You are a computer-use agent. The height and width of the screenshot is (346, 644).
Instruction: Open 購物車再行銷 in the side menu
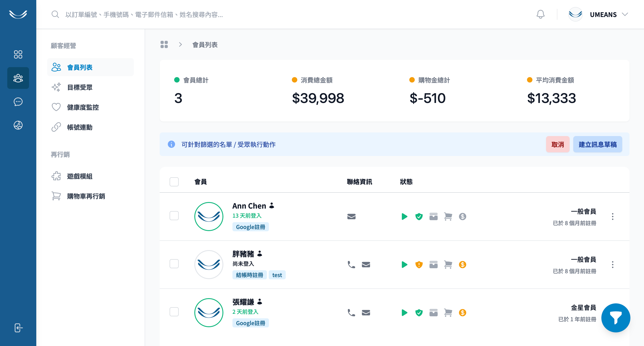point(86,196)
